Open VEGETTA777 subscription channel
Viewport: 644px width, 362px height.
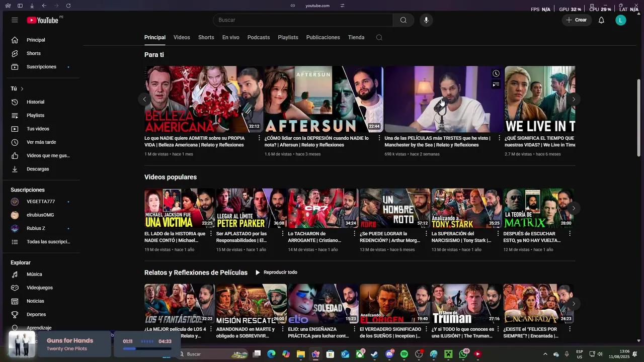41,202
